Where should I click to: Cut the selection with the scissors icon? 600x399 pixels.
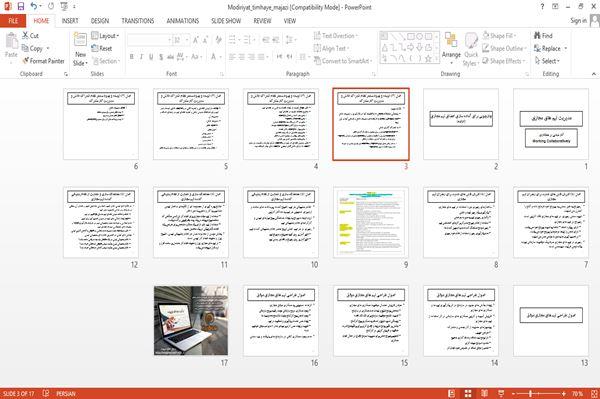[x=30, y=36]
